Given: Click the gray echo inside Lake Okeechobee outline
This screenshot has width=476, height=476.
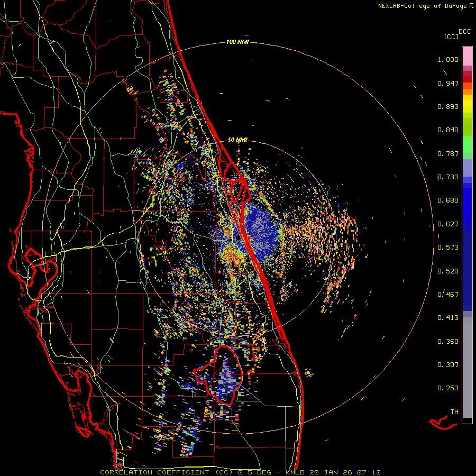Looking at the screenshot, I should (x=226, y=377).
